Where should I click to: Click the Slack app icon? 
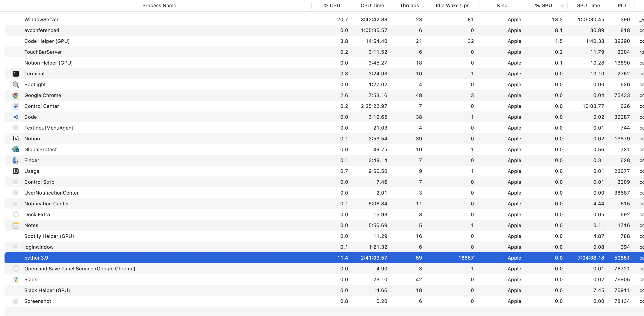pyautogui.click(x=16, y=279)
